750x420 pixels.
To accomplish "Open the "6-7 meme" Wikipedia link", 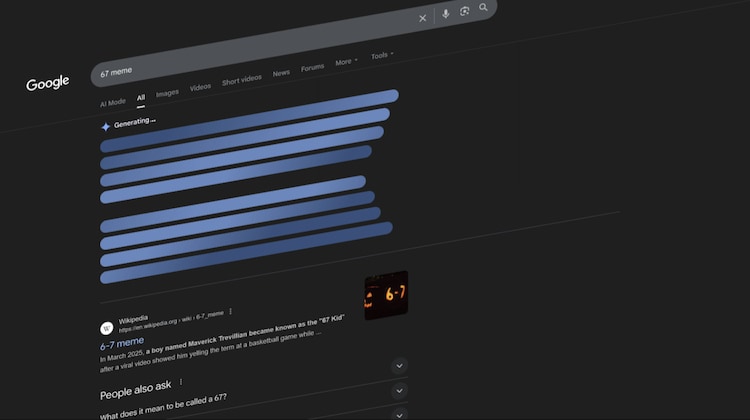I will (x=122, y=342).
